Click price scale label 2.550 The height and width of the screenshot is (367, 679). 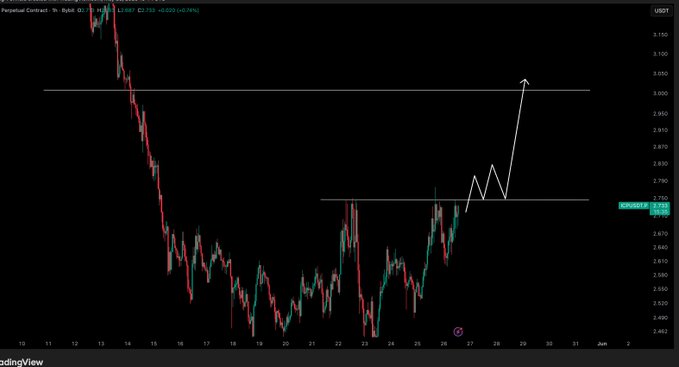click(x=660, y=289)
